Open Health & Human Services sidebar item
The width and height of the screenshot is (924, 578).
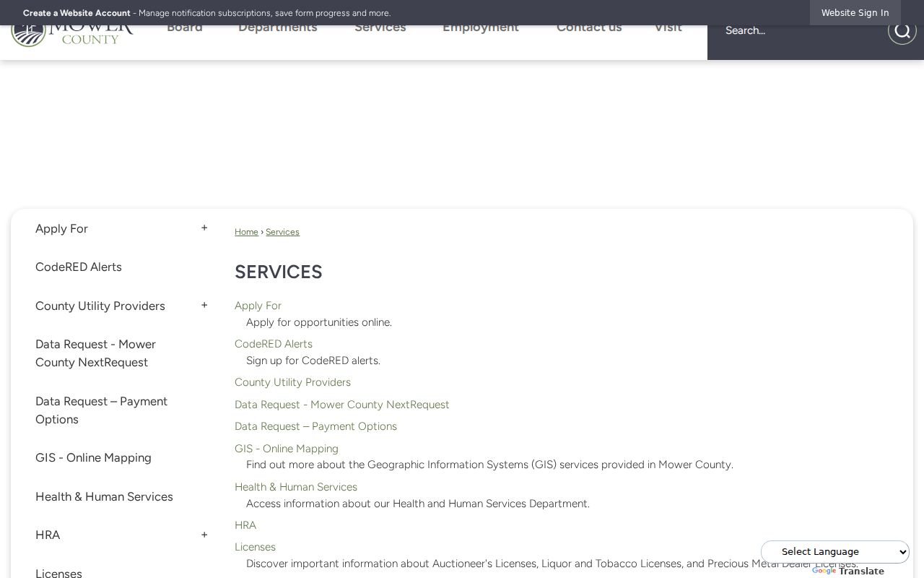point(104,497)
